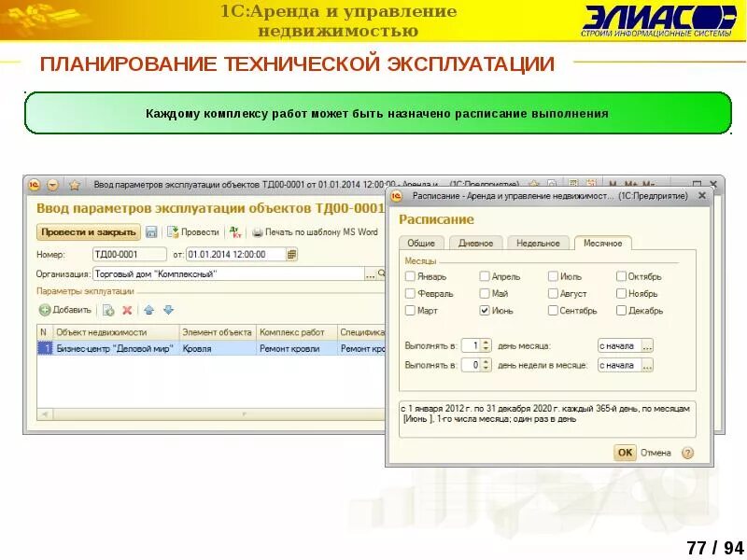747x560 pixels.
Task: Adjust the день недели в месяце spinner
Action: click(x=486, y=365)
